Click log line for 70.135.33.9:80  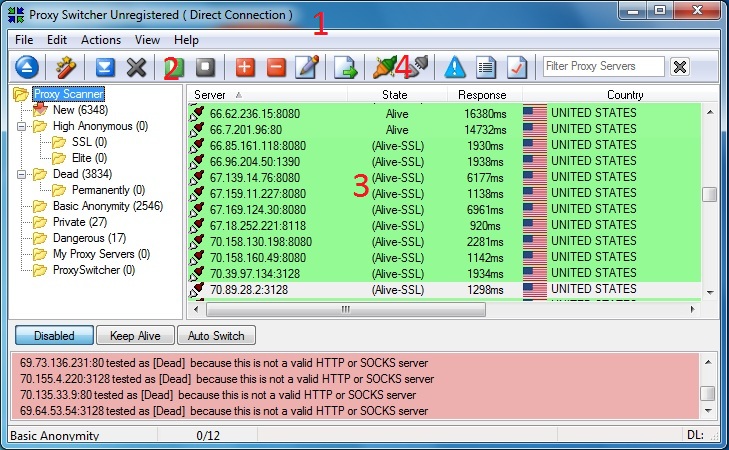coord(218,395)
